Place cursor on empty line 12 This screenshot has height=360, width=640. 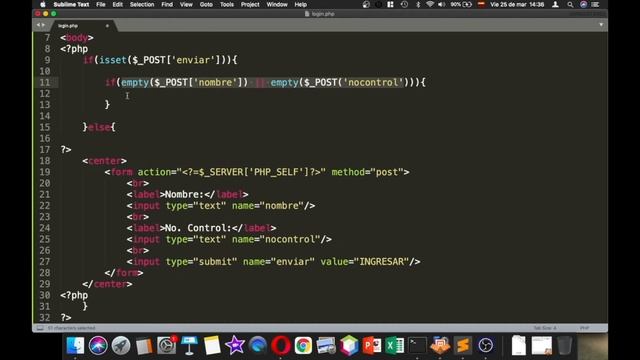(x=333, y=93)
